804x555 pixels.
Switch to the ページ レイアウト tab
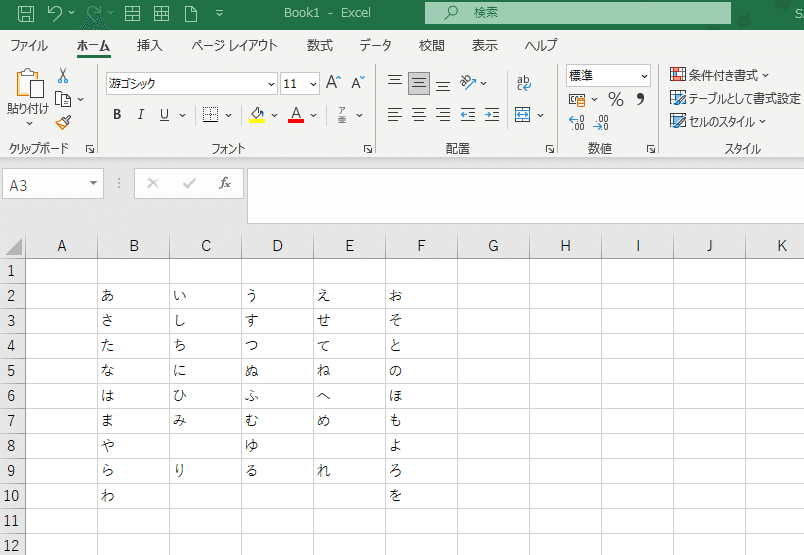click(x=234, y=46)
